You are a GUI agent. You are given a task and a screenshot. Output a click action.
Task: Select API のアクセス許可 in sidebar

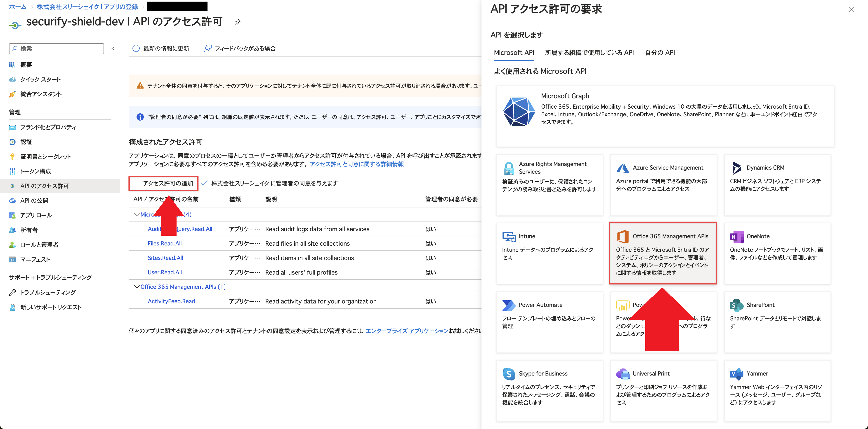coord(60,186)
